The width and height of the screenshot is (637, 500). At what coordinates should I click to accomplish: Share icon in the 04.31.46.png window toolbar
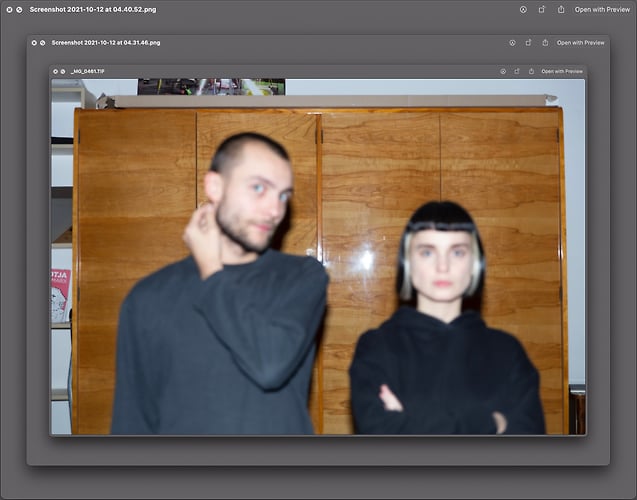tap(544, 43)
